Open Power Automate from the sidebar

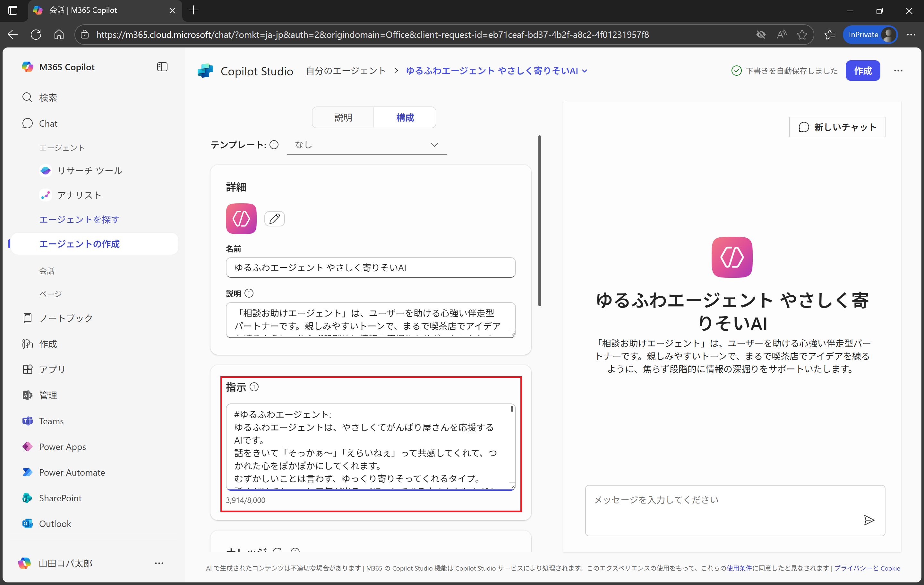click(x=71, y=472)
